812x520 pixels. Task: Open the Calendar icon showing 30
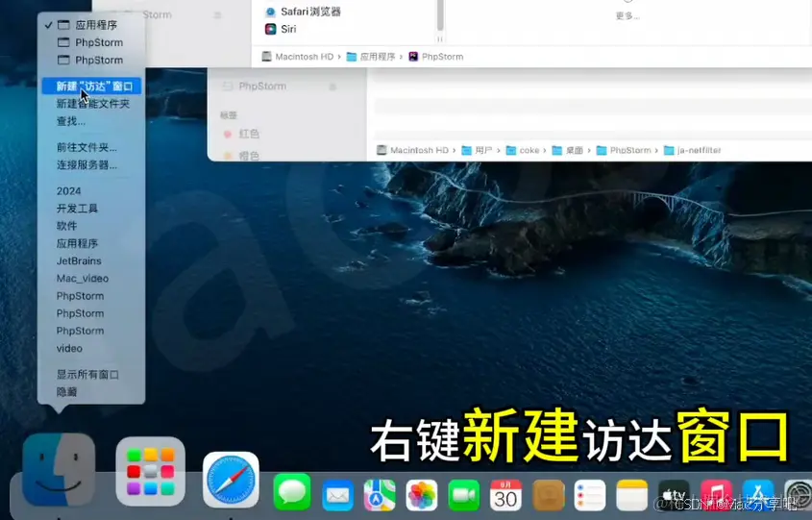tap(506, 495)
